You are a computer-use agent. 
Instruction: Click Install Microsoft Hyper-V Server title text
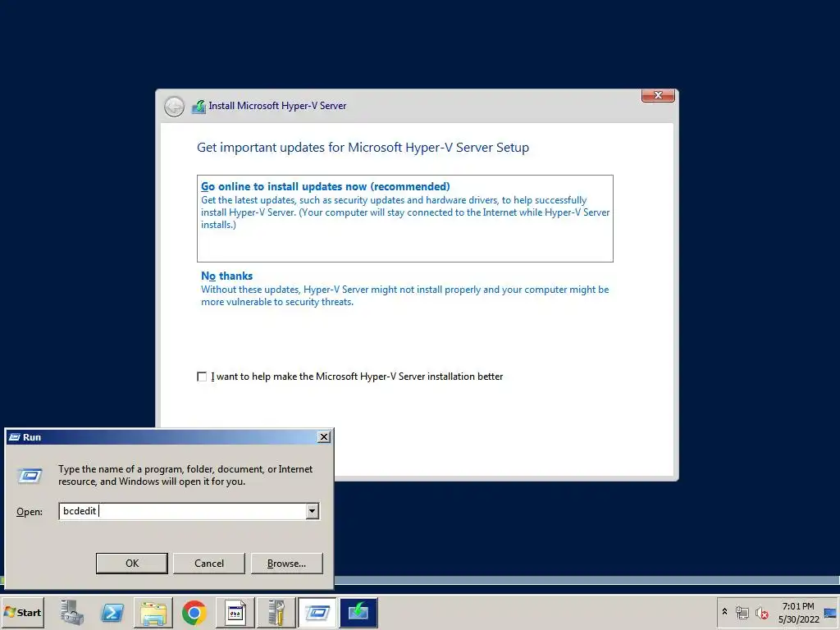277,106
